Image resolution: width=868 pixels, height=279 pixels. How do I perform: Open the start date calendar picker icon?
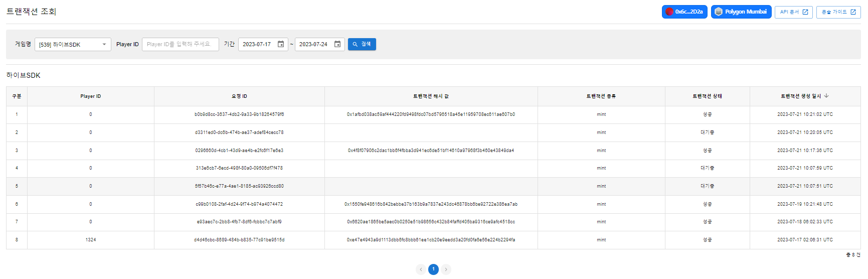pyautogui.click(x=281, y=44)
